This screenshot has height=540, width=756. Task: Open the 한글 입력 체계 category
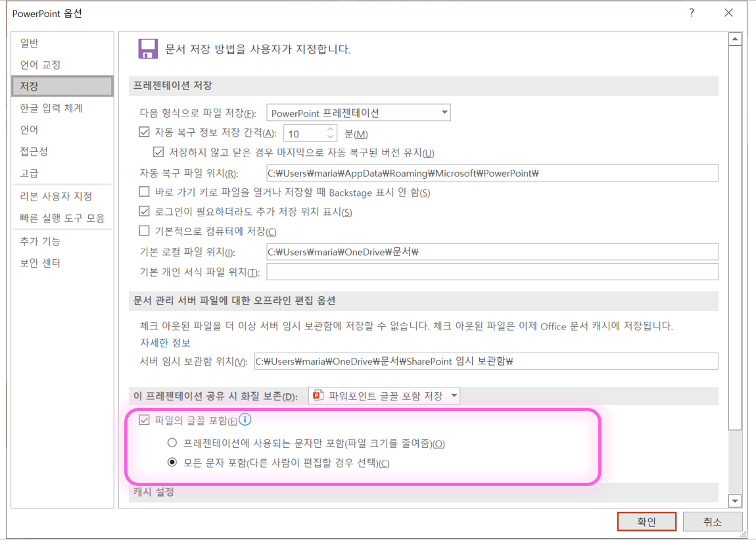coord(62,108)
